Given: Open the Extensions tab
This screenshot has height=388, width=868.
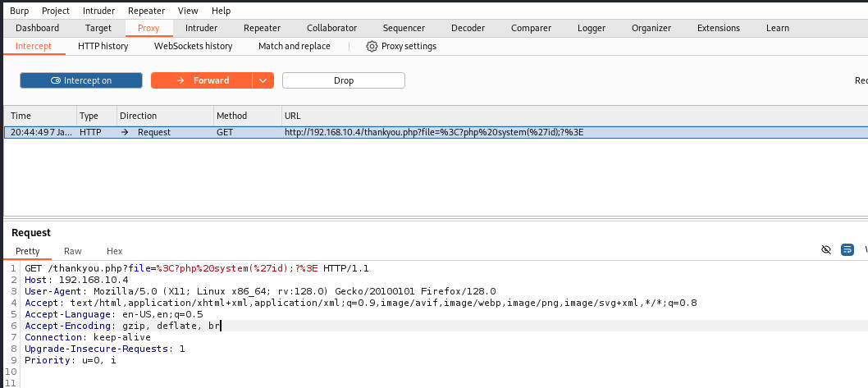Looking at the screenshot, I should [719, 28].
